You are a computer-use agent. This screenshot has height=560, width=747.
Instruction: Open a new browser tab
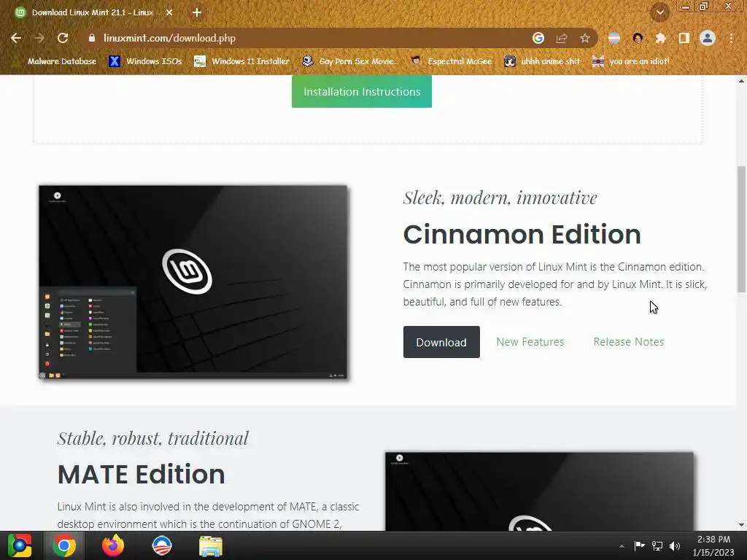point(196,13)
